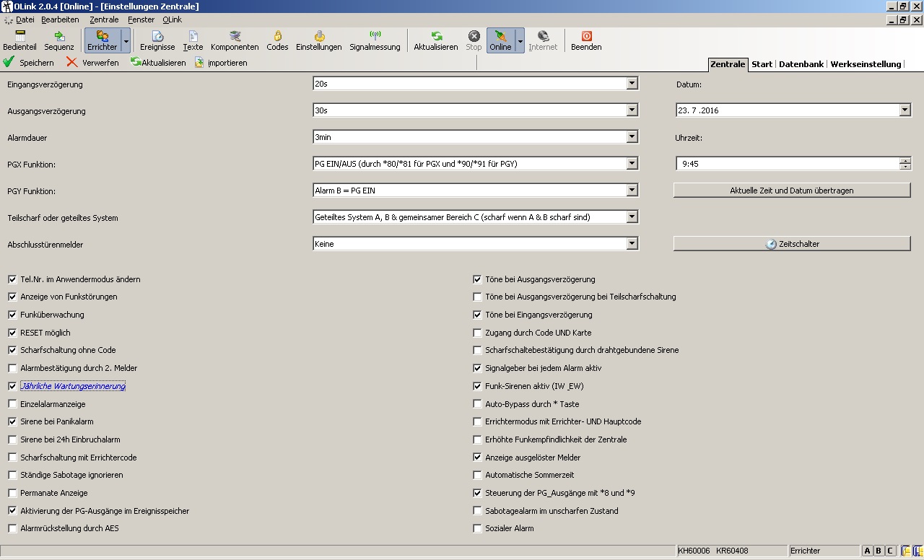924x560 pixels.
Task: Click into the Uhrzeit time field
Action: click(x=787, y=164)
